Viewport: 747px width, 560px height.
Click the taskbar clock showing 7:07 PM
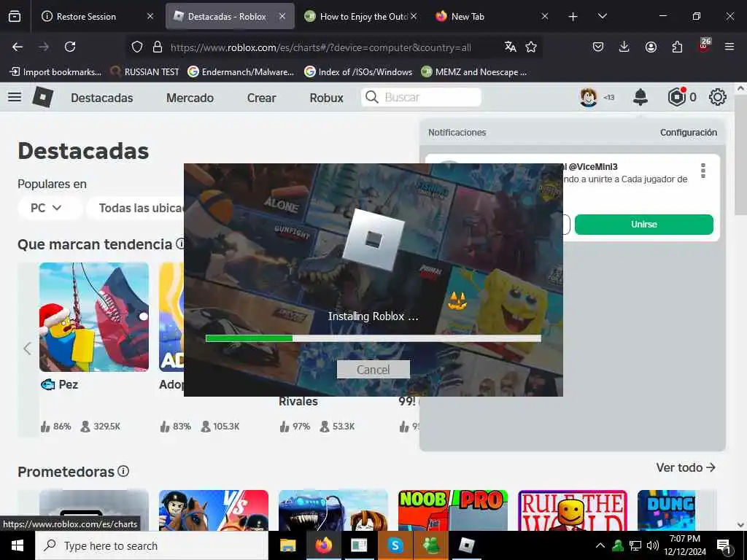[684, 545]
